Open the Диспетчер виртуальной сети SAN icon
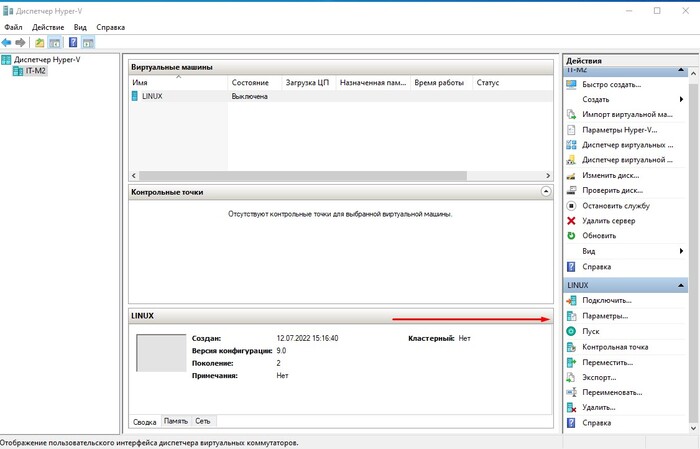 (x=571, y=160)
